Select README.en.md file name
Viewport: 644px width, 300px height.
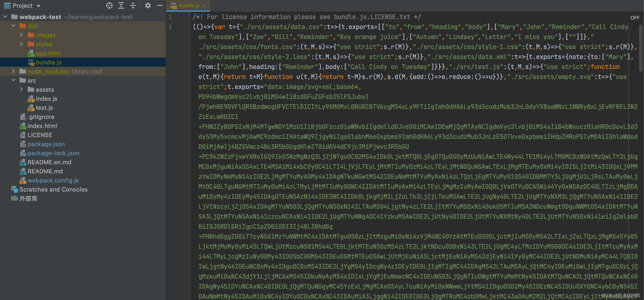[49, 162]
